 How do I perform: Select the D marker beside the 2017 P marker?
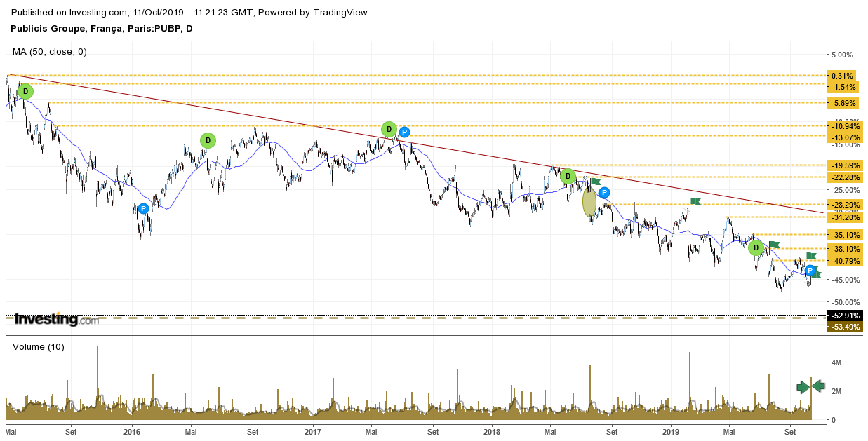pyautogui.click(x=389, y=129)
